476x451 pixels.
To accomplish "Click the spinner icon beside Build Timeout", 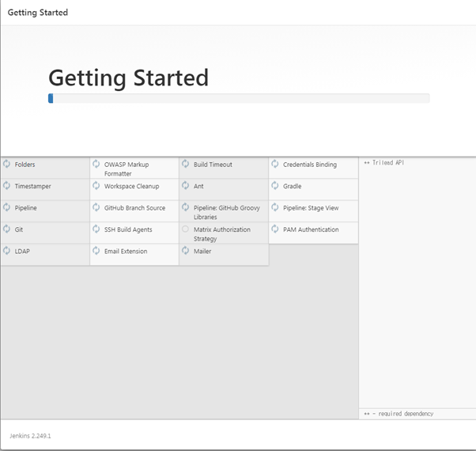I will click(x=186, y=164).
